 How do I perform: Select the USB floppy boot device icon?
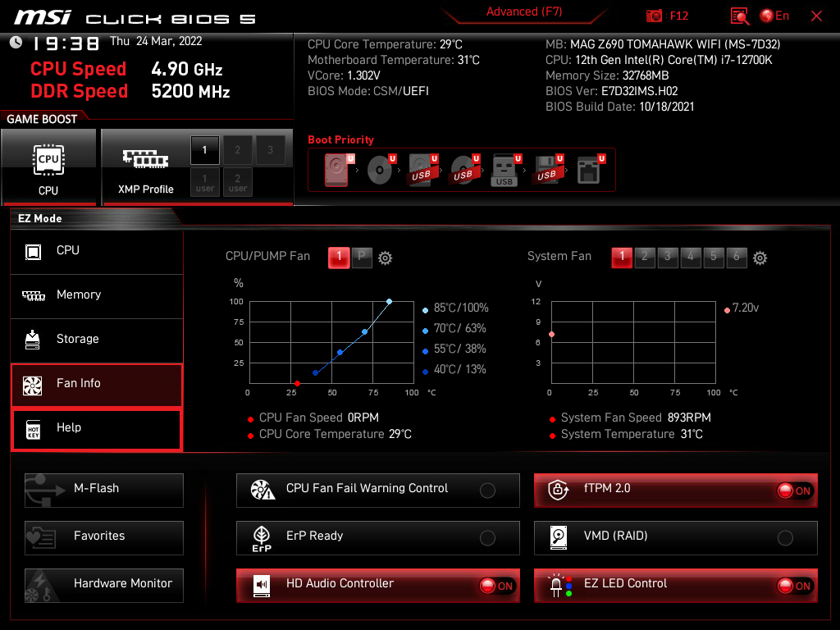(x=547, y=169)
